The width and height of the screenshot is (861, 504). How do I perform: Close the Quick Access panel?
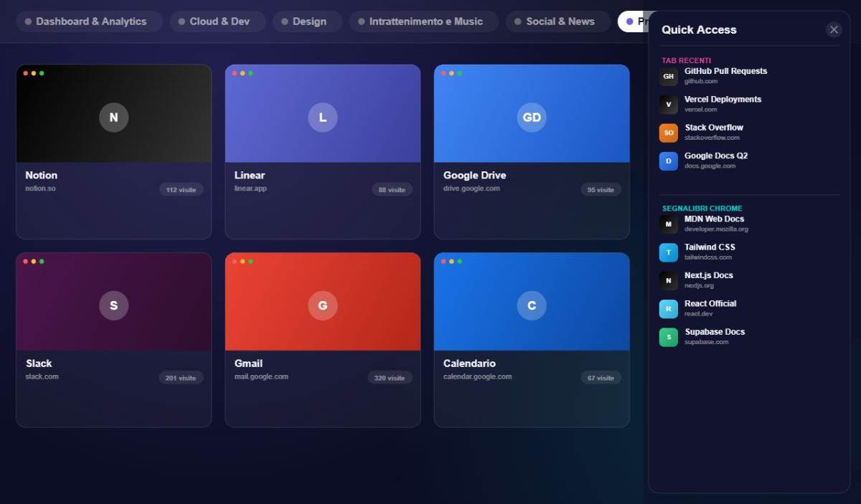point(834,29)
